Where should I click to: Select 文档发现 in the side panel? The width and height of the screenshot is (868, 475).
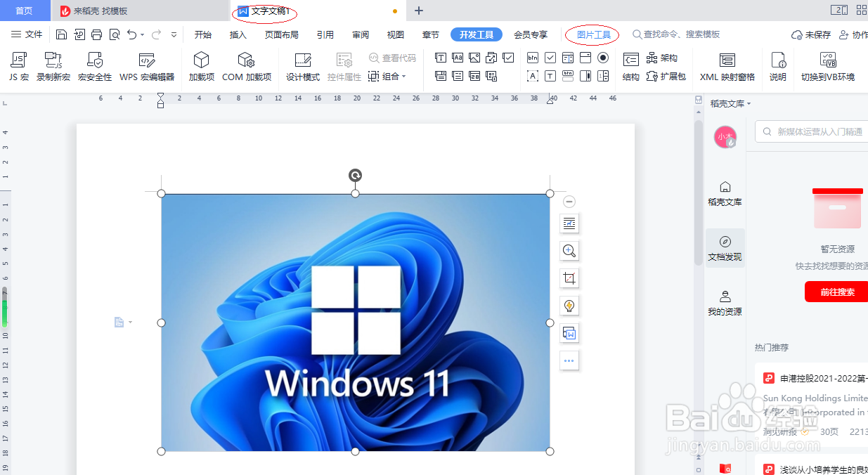[725, 248]
